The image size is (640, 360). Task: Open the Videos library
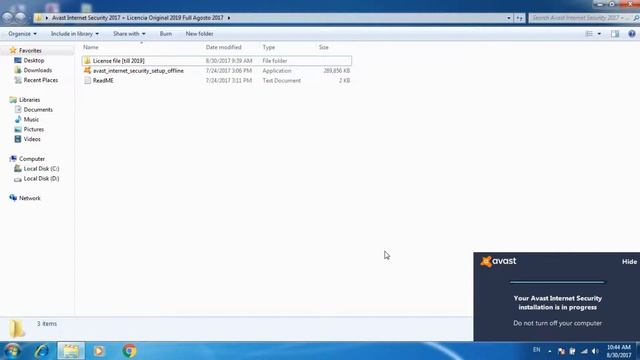click(x=32, y=139)
